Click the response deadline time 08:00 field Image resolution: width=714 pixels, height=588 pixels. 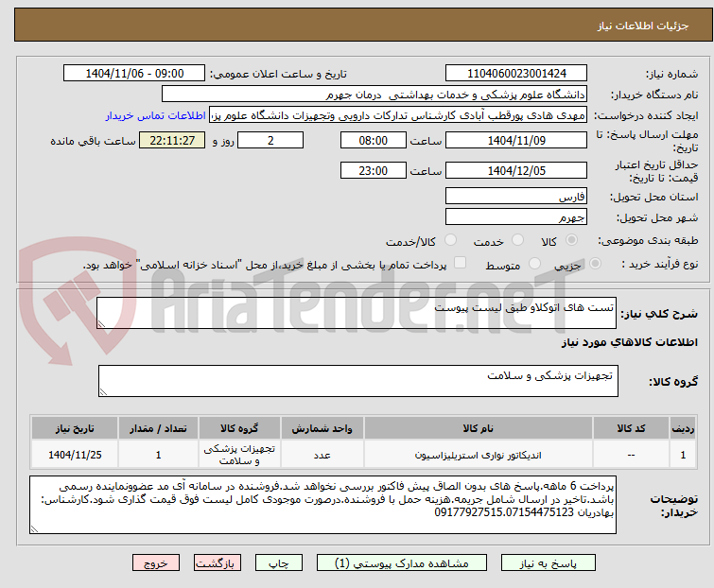pyautogui.click(x=374, y=140)
